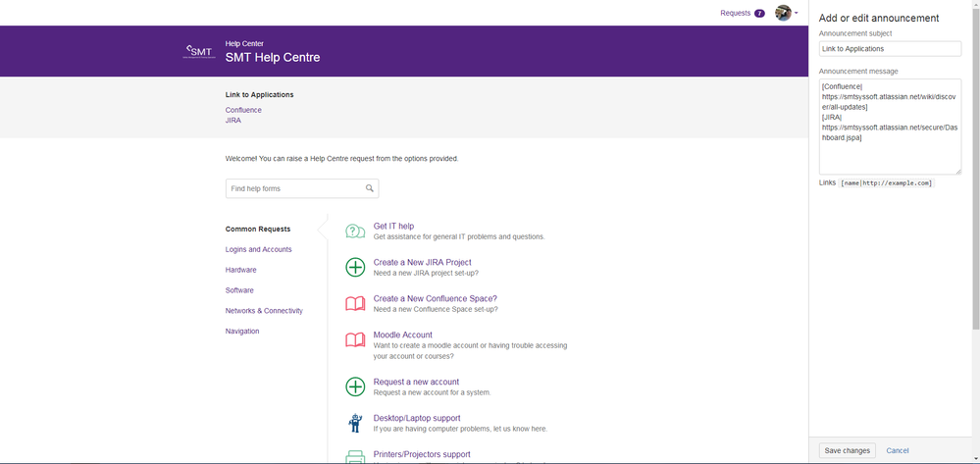Click SMT Help Centre title
This screenshot has width=980, height=464.
(273, 58)
